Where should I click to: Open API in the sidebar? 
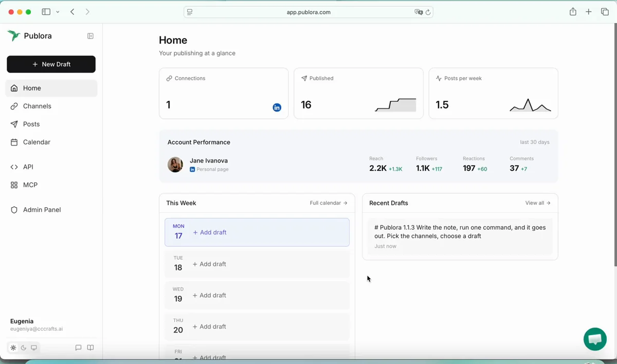(x=51, y=167)
